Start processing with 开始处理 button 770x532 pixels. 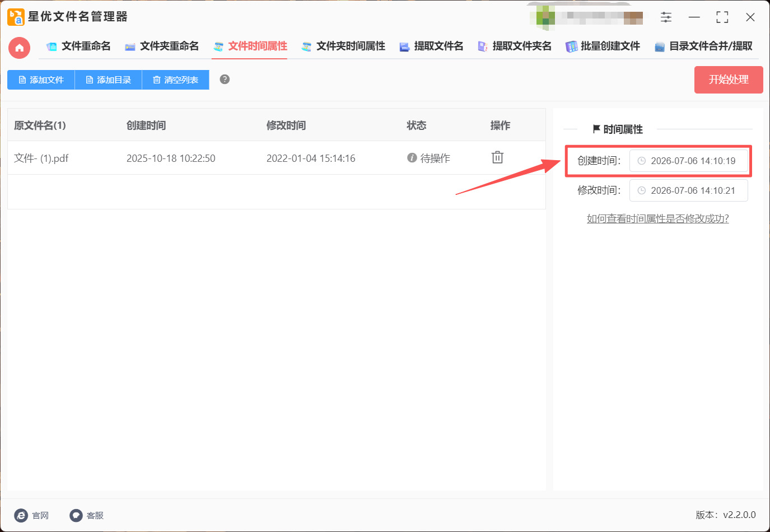[729, 80]
